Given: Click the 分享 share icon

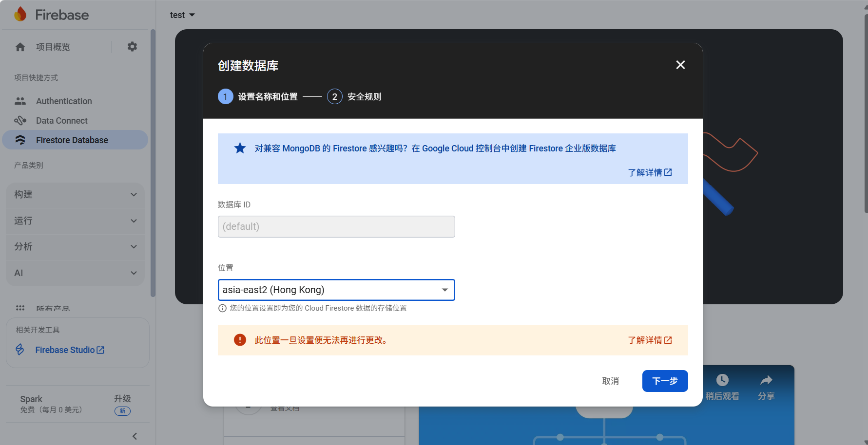Looking at the screenshot, I should [x=766, y=380].
